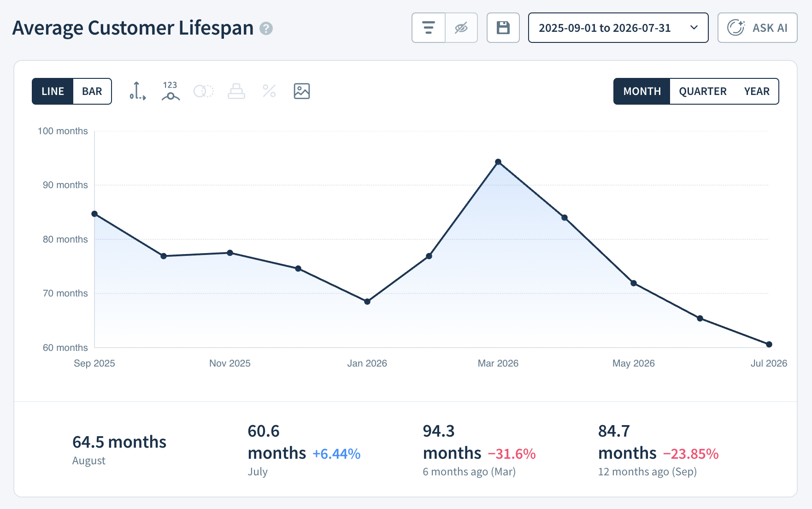The image size is (812, 509).
Task: Switch chart type to BAR
Action: click(92, 91)
